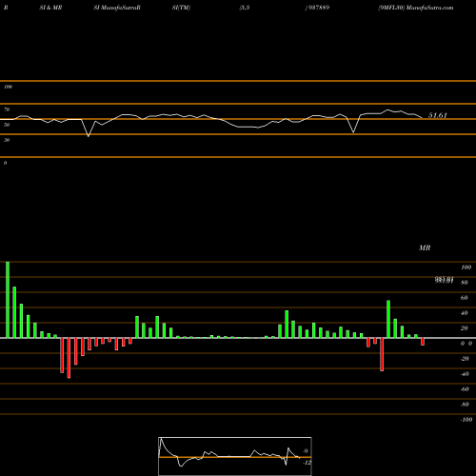The image size is (476, 476).
Task: Click the -100 label on MR axis
Action: (x=466, y=420)
